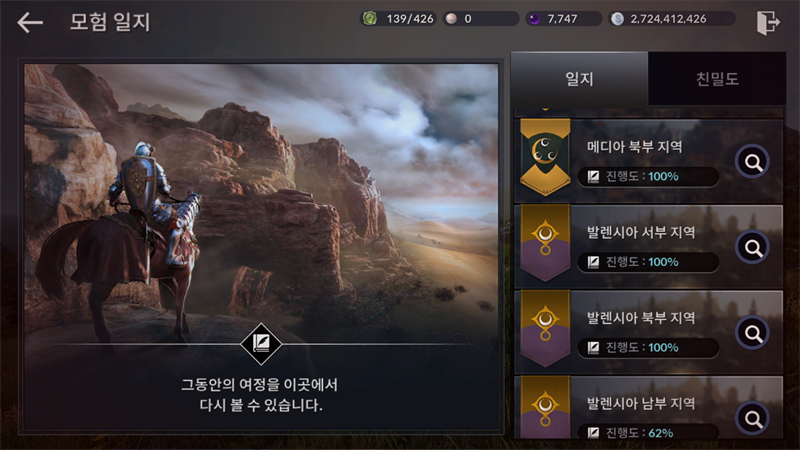Click 발렌시아 남부 progress bar at 62%
Screen dimensions: 800x450
pyautogui.click(x=648, y=433)
